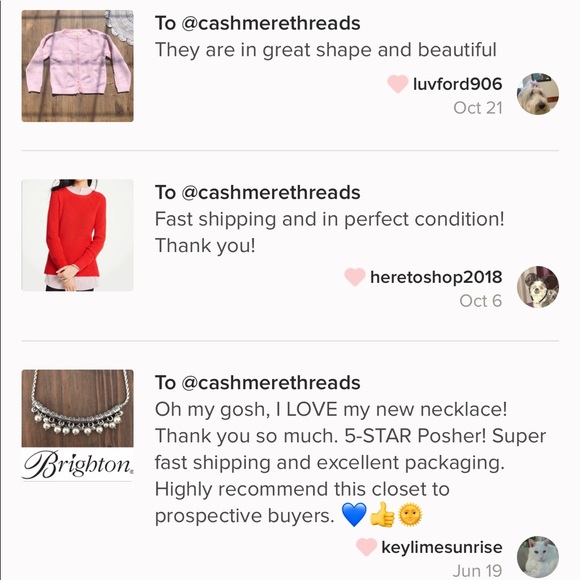
Task: Open @cashmerethreads in the necklace review
Action: [270, 382]
